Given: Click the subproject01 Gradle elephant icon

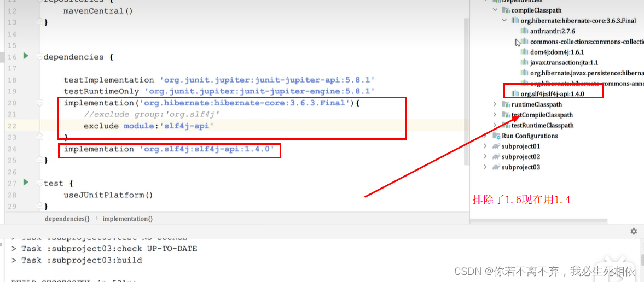Looking at the screenshot, I should coord(497,146).
